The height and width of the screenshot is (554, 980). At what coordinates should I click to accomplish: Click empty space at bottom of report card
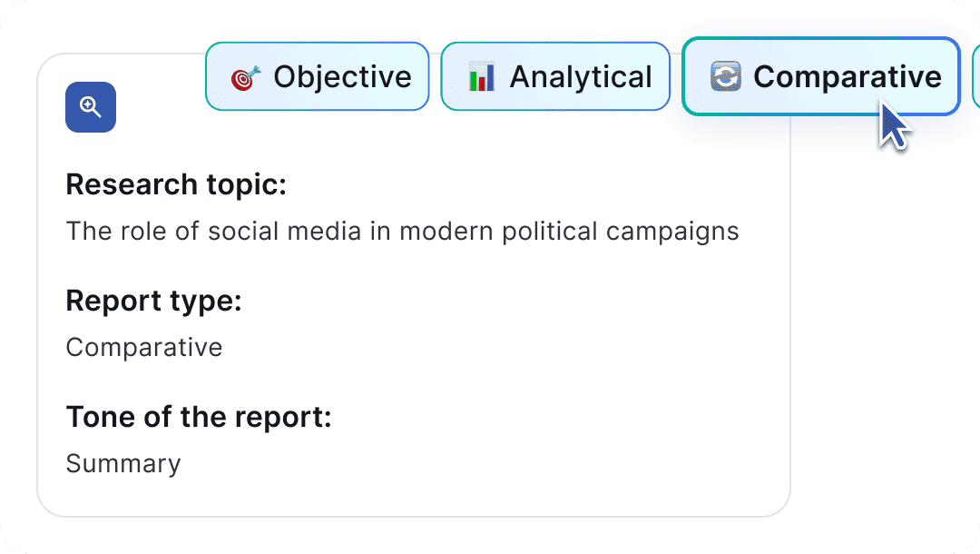tap(413, 499)
